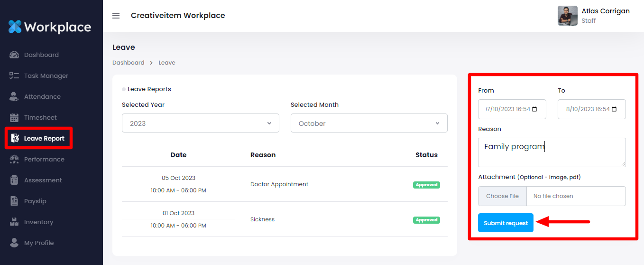Expand the Selected Year dropdown

(200, 123)
